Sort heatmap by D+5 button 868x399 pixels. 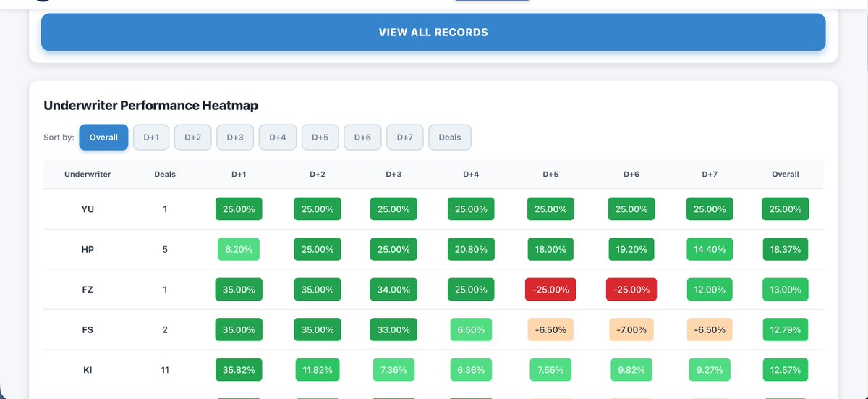point(320,137)
